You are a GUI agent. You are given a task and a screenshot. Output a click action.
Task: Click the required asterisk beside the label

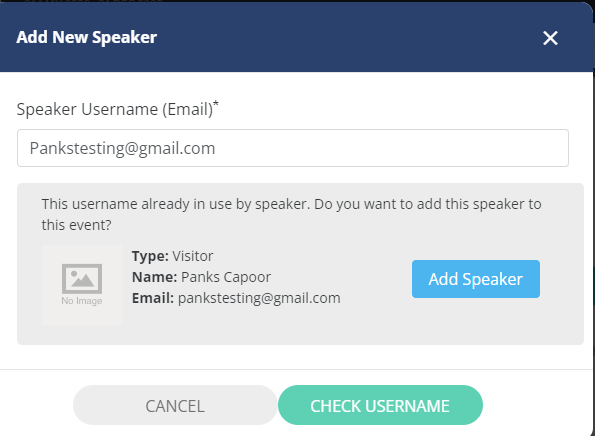click(x=216, y=103)
